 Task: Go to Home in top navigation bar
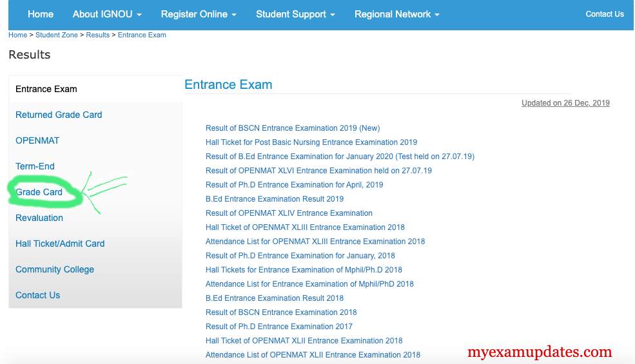(41, 14)
